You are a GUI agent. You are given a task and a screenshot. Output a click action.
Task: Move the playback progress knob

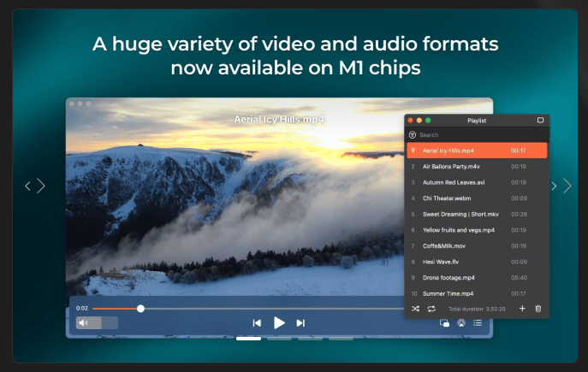click(x=140, y=309)
